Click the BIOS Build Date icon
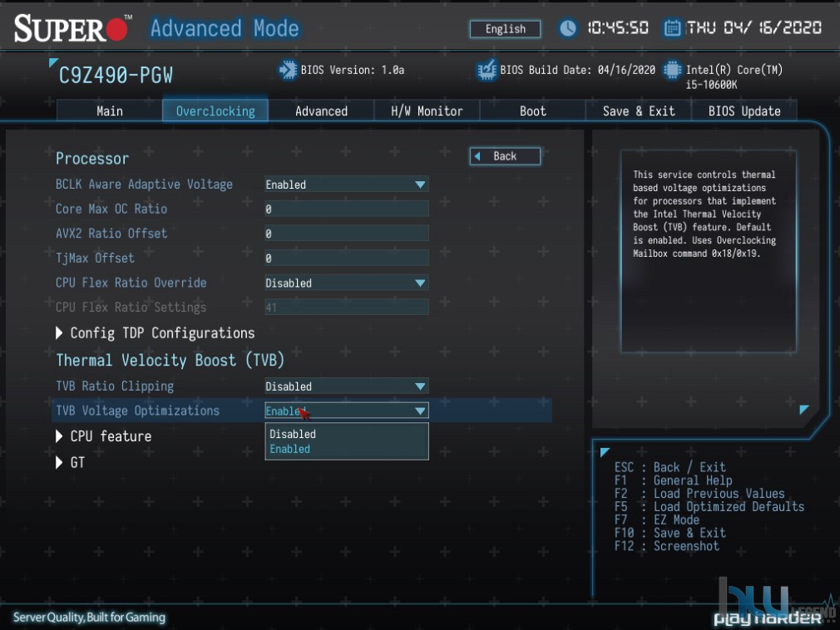This screenshot has width=840, height=630. [x=487, y=70]
